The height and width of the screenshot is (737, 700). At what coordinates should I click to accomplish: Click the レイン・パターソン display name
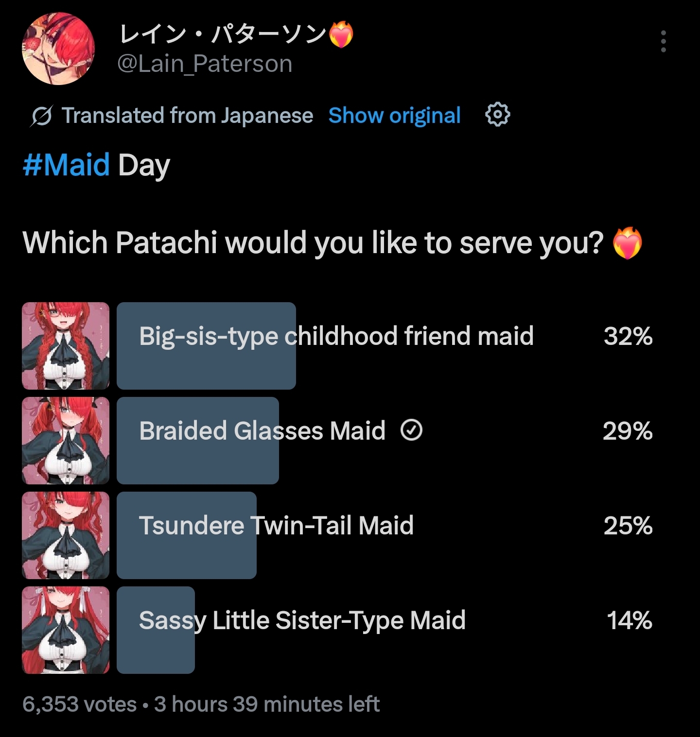click(x=222, y=34)
